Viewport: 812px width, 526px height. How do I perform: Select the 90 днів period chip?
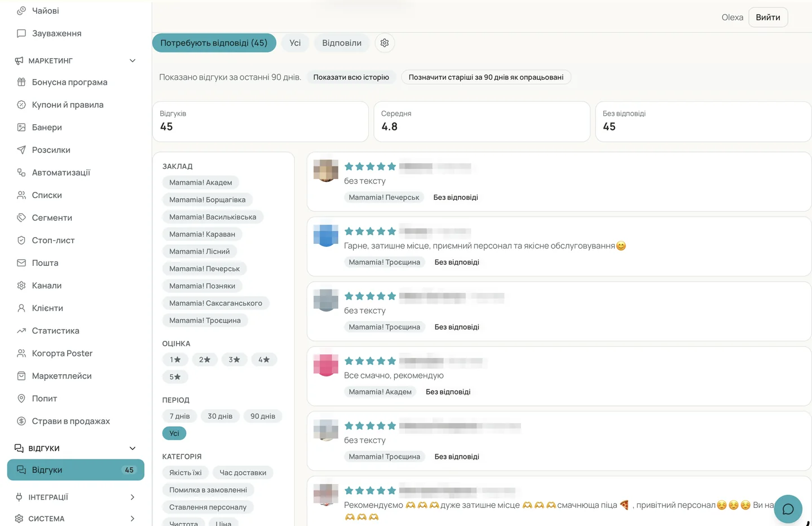[x=263, y=416]
